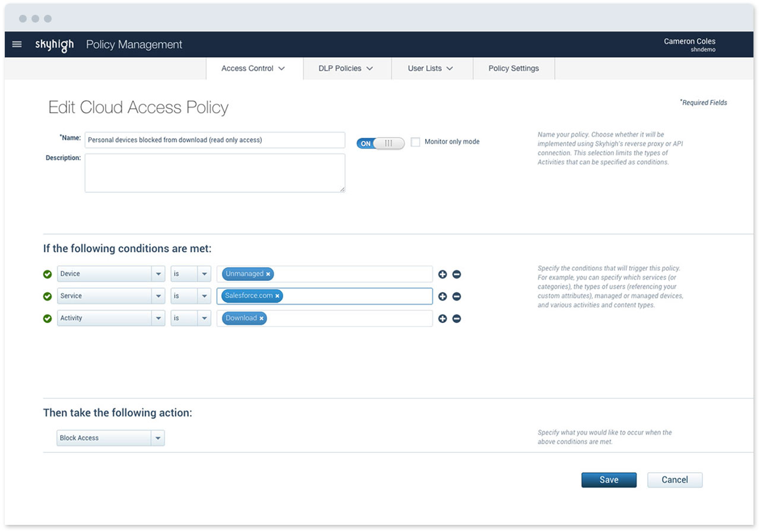This screenshot has width=760, height=532.
Task: Open the User Lists tab menu
Action: pyautogui.click(x=431, y=68)
